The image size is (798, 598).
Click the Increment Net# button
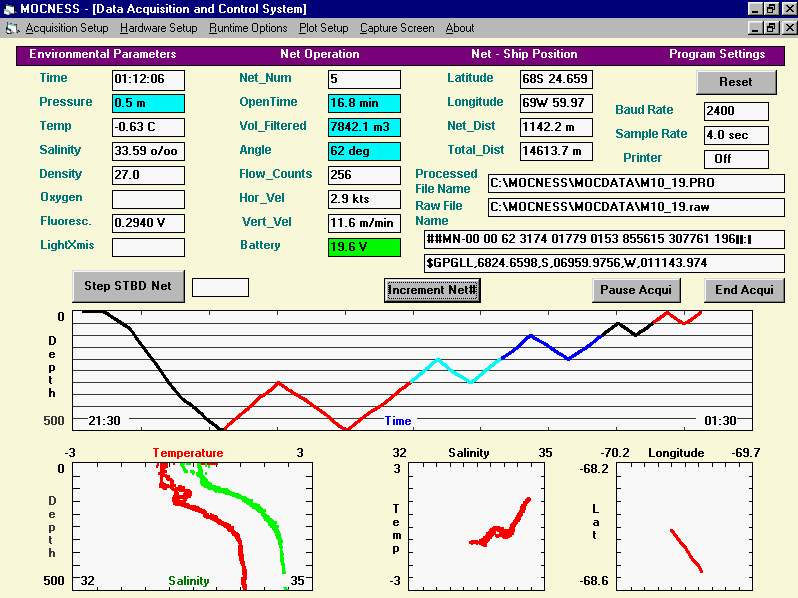click(x=432, y=290)
